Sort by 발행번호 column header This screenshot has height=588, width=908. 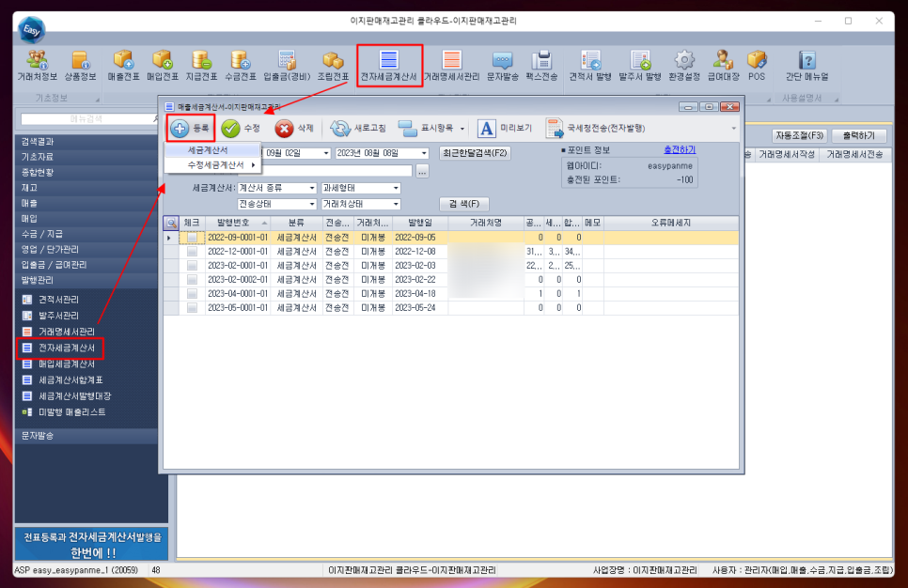(236, 223)
